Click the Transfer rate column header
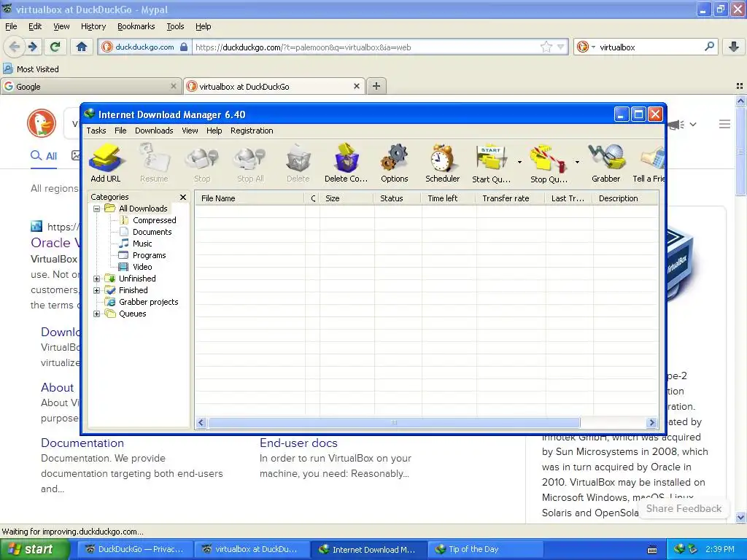Viewport: 747px width, 560px height. [510, 198]
